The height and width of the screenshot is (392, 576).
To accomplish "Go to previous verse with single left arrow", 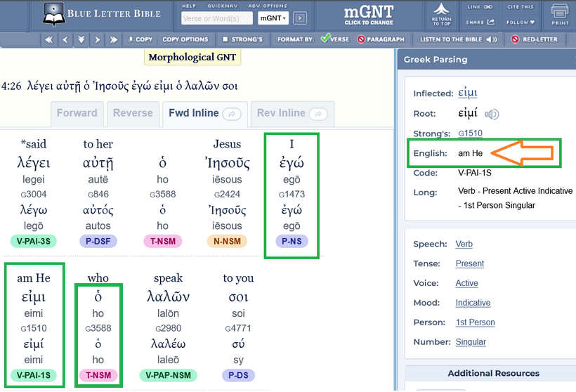I will [65, 39].
